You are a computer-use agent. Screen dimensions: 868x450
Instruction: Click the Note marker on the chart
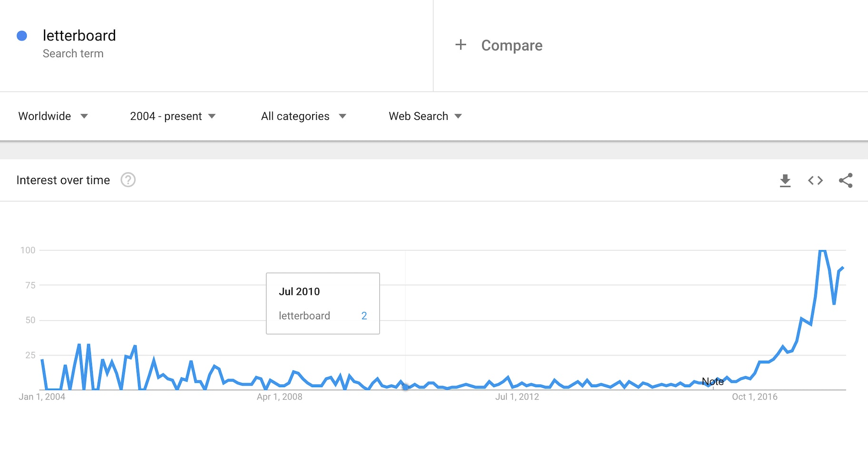[713, 382]
